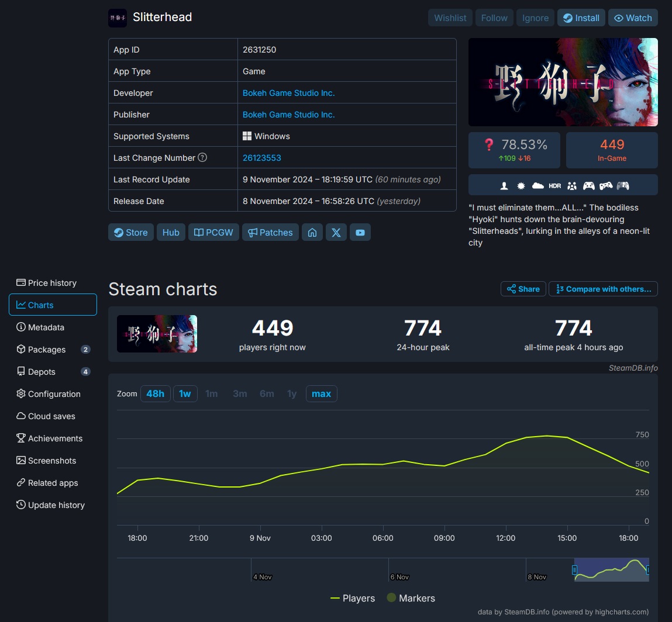Click the 449 In-Game counter box
The image size is (672, 622).
click(612, 150)
